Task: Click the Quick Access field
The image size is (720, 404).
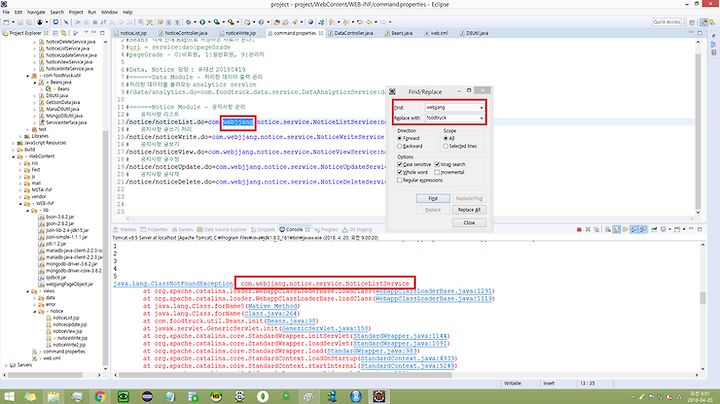Action: (667, 22)
